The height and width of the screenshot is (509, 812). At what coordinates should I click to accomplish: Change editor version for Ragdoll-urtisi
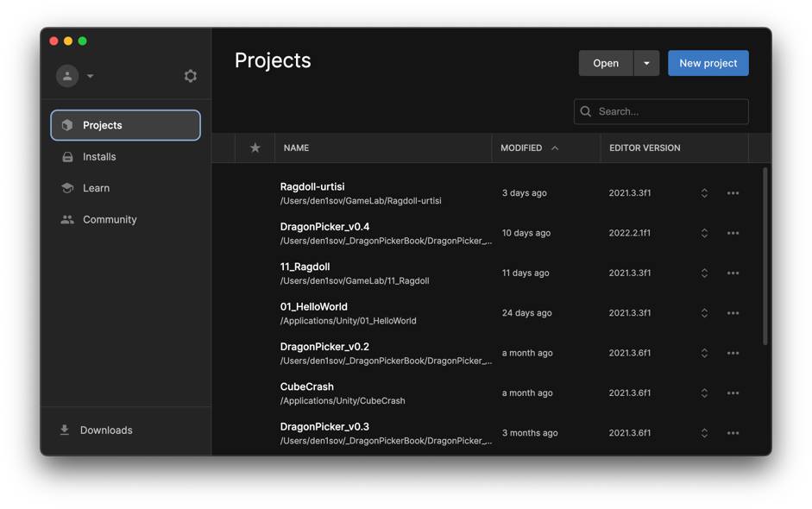click(x=704, y=193)
